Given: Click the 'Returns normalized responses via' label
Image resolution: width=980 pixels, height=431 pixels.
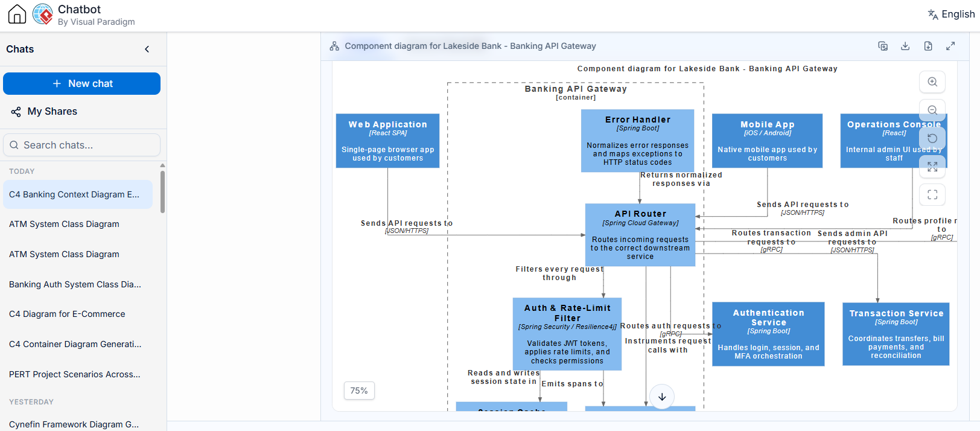Looking at the screenshot, I should click(x=681, y=179).
